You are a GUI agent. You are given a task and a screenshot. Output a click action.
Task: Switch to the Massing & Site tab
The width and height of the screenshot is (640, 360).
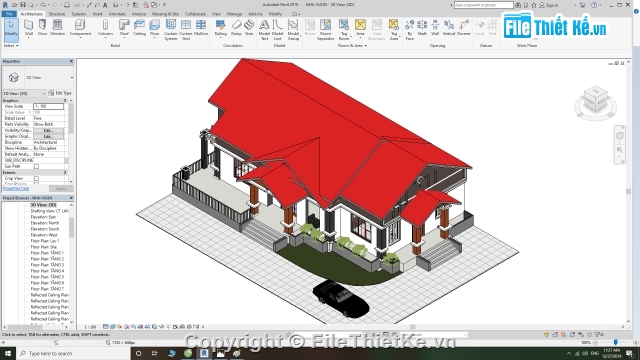pyautogui.click(x=165, y=14)
